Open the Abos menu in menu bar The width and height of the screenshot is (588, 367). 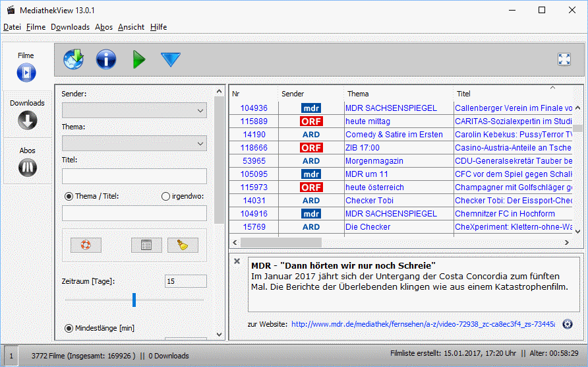coord(104,27)
